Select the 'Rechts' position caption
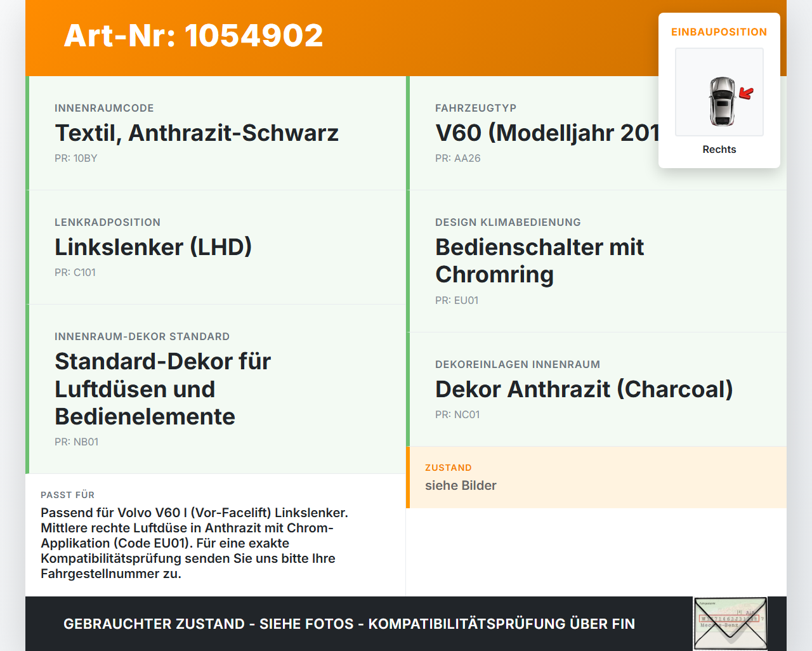Viewport: 812px width, 651px height. click(x=719, y=149)
